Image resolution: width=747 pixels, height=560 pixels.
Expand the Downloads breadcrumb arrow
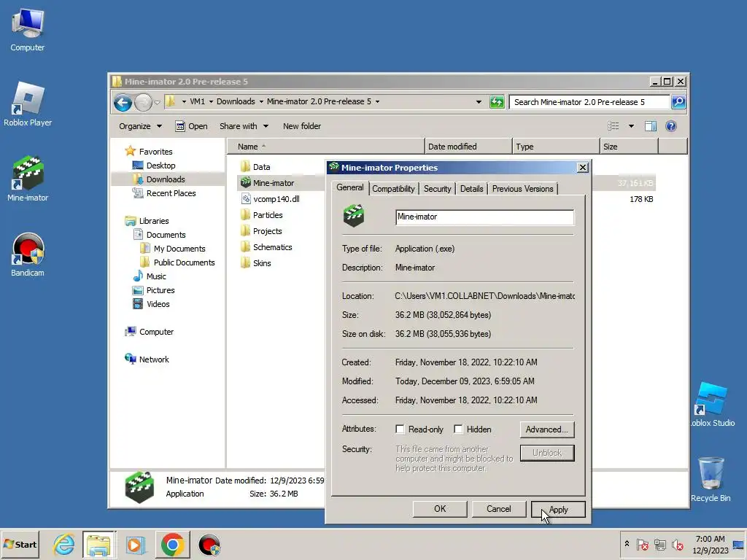tap(261, 101)
